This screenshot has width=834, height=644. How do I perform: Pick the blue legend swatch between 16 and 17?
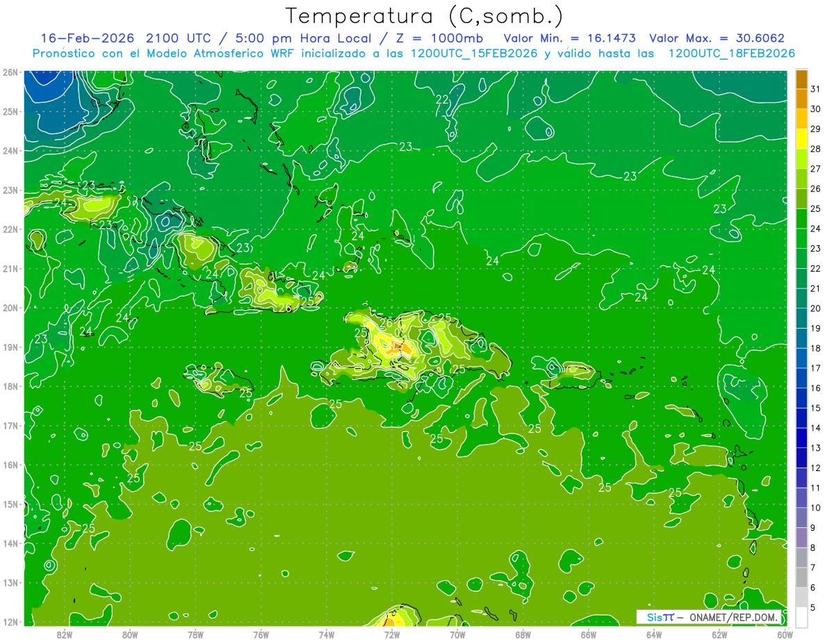point(801,378)
